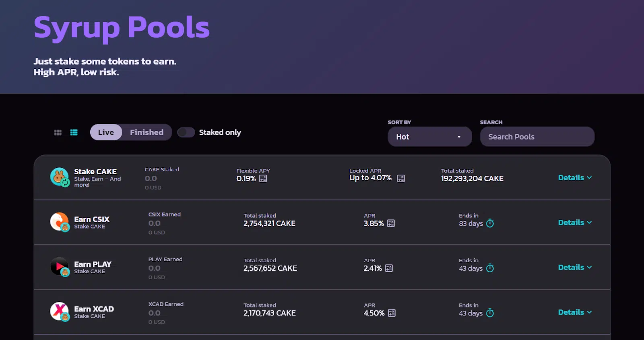Open APR calculator for Earn XCAD pool
This screenshot has width=644, height=340.
(392, 313)
